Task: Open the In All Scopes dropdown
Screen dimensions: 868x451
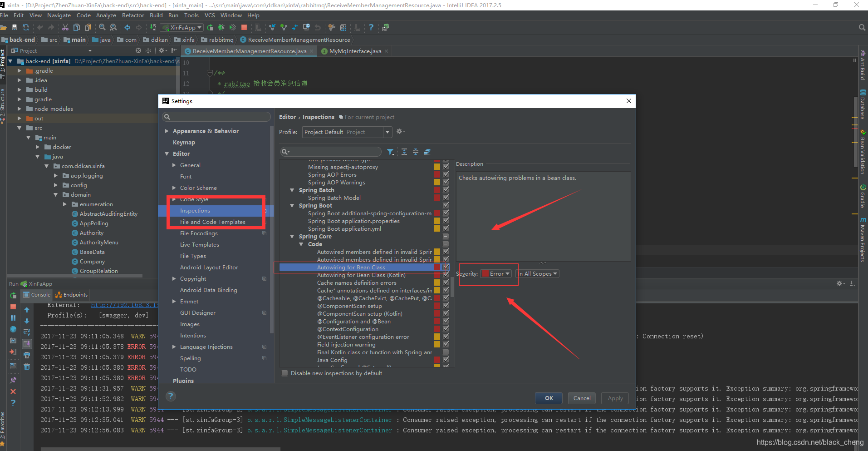Action: point(538,274)
